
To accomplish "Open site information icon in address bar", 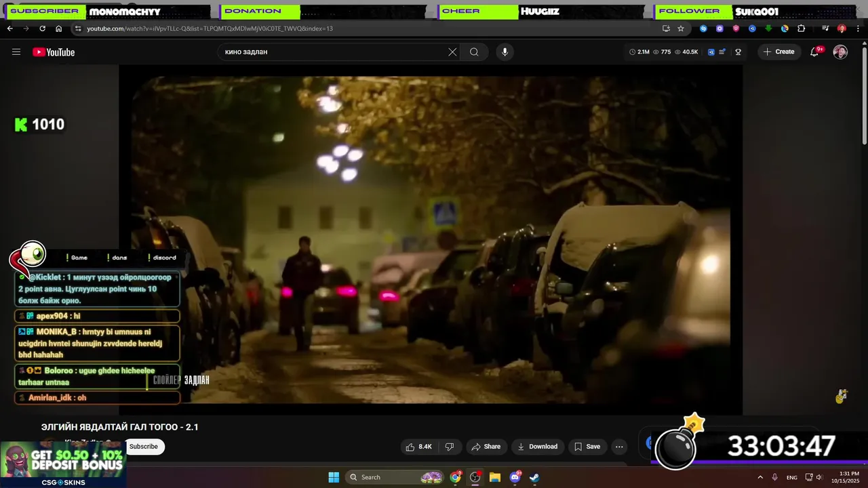I will pyautogui.click(x=78, y=28).
